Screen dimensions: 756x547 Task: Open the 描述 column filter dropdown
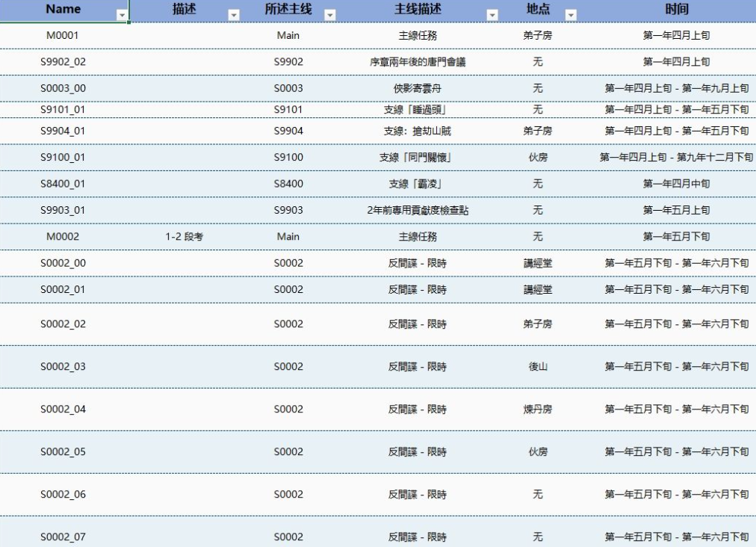click(234, 14)
